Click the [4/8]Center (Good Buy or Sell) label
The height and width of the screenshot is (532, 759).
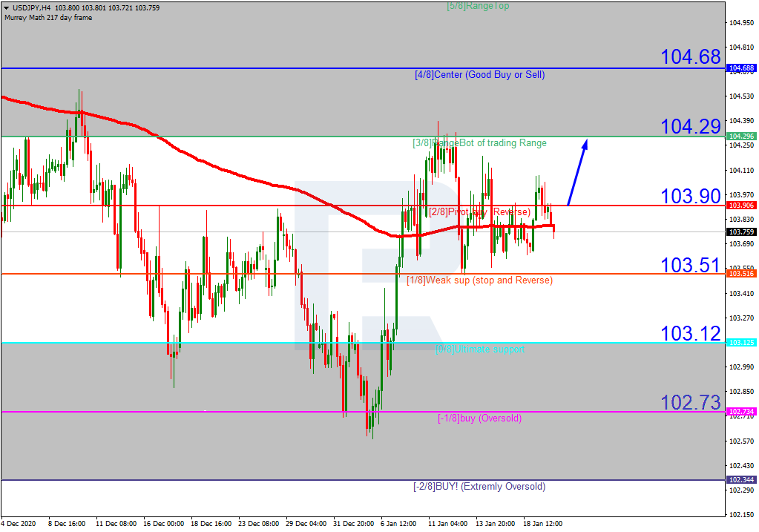click(479, 75)
